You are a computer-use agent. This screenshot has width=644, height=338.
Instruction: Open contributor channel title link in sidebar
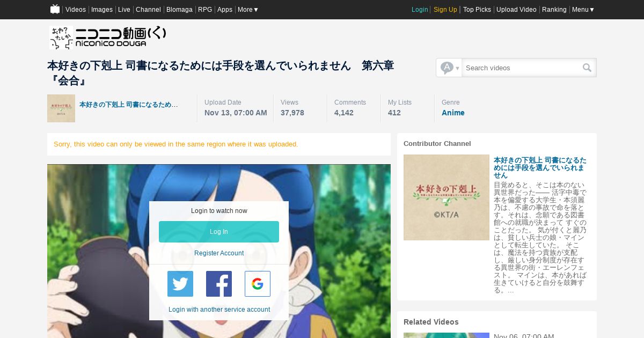tap(540, 167)
